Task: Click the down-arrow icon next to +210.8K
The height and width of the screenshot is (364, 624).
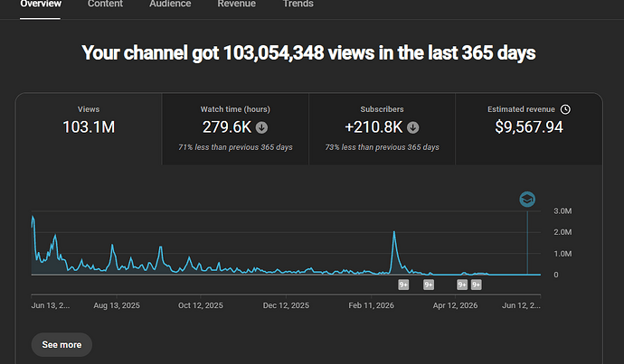Action: 412,127
